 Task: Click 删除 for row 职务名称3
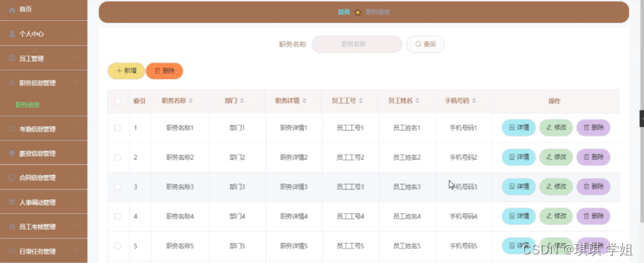[x=594, y=186]
